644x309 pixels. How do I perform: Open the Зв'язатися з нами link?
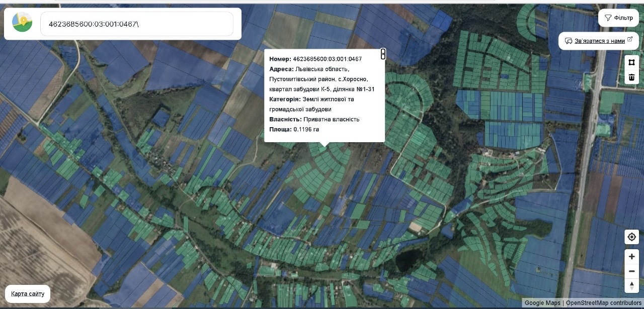point(600,41)
